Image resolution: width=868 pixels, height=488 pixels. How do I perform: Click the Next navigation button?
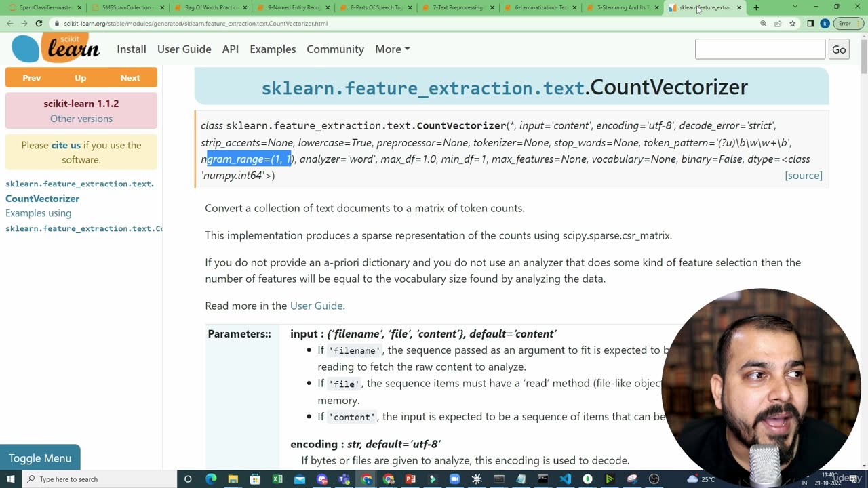click(130, 77)
